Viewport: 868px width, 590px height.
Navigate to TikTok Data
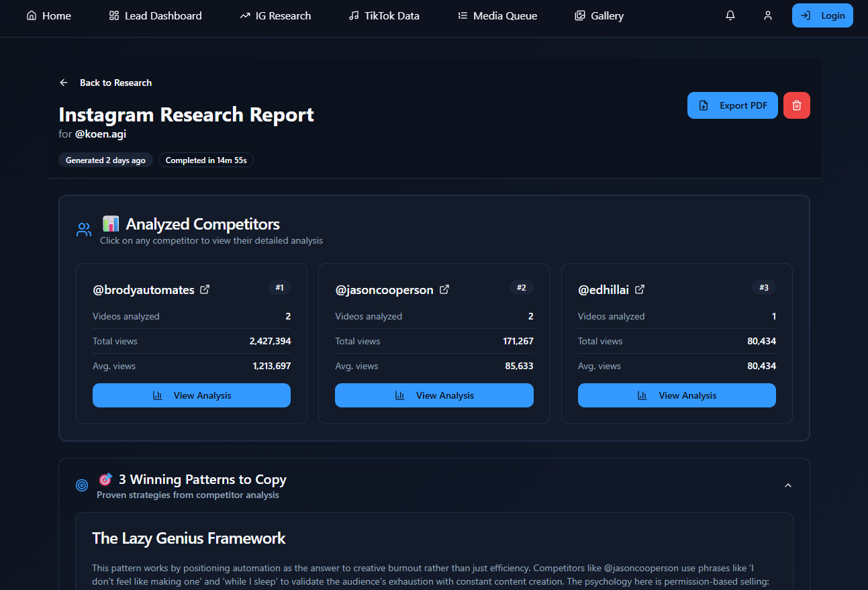pyautogui.click(x=383, y=15)
